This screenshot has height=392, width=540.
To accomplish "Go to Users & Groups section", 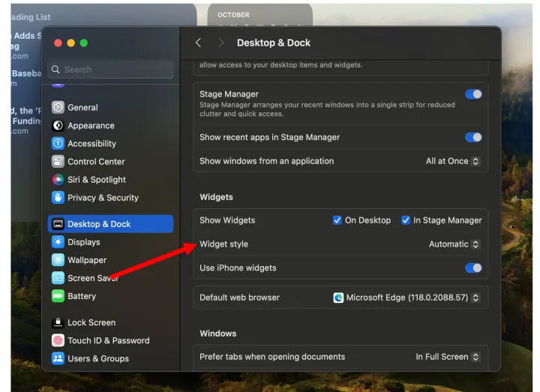I will tap(97, 358).
